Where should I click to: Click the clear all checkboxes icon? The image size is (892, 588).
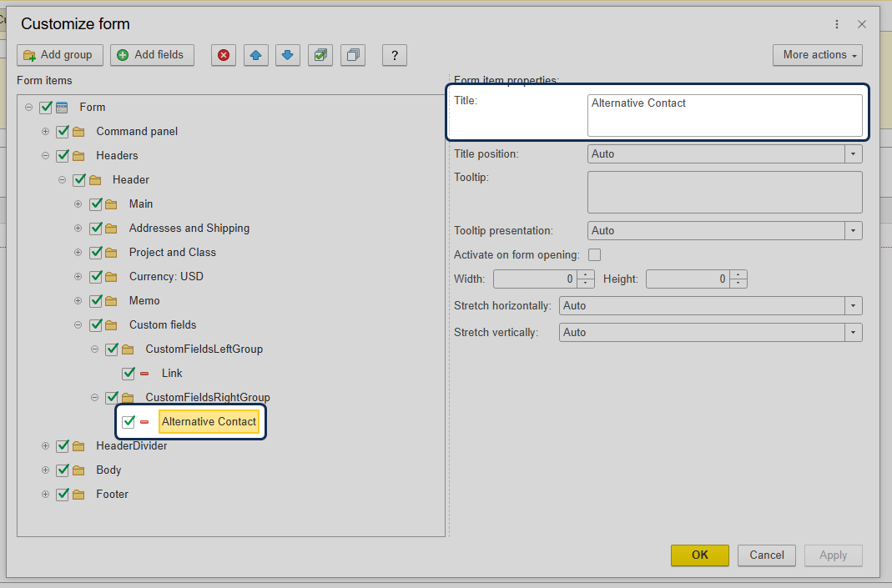click(x=353, y=55)
